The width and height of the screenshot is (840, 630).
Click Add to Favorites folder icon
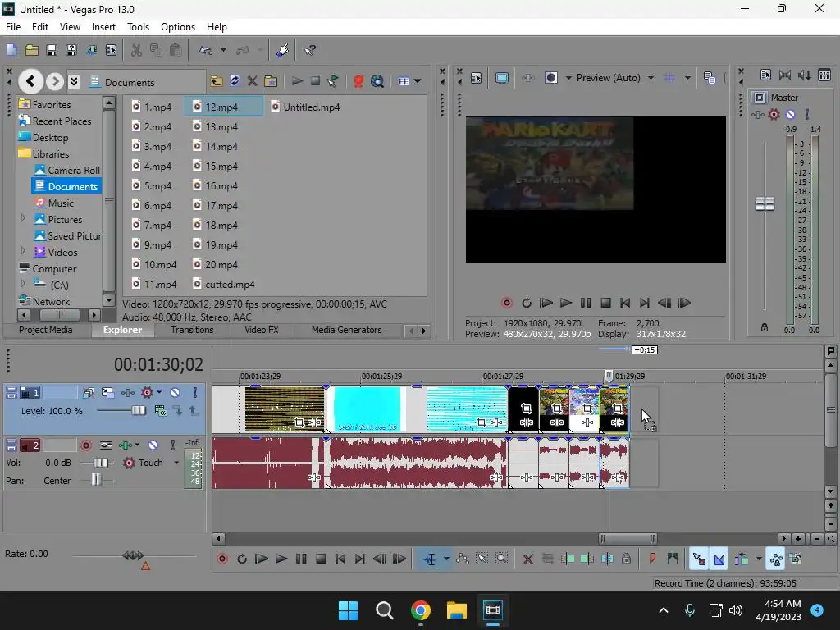click(x=271, y=81)
